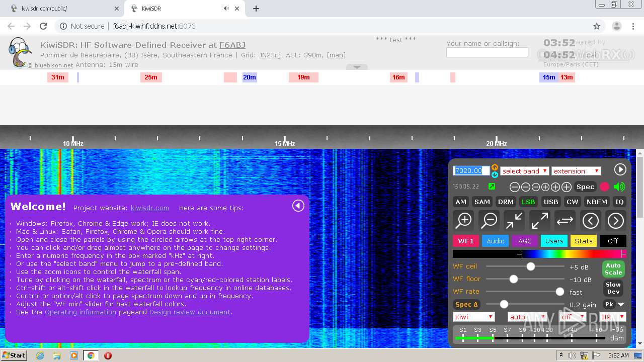Select the NBFM mode button

(x=597, y=202)
